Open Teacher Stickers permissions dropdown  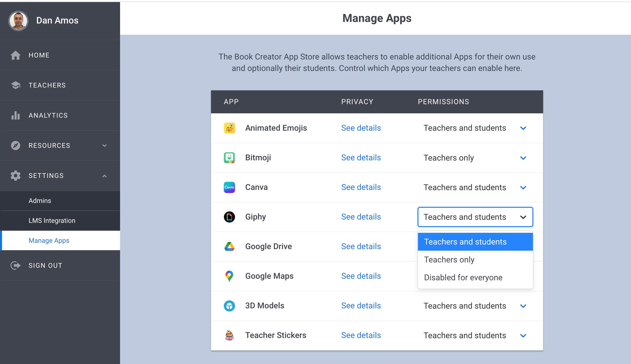[475, 335]
